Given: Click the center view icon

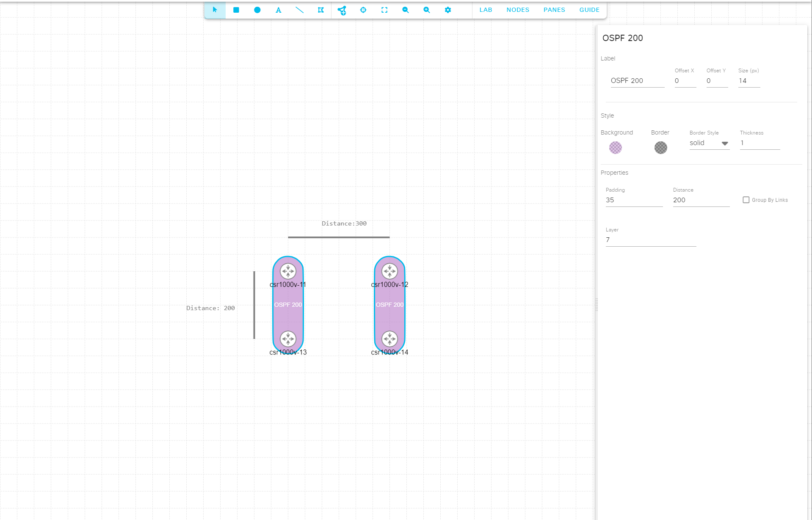Looking at the screenshot, I should click(363, 10).
